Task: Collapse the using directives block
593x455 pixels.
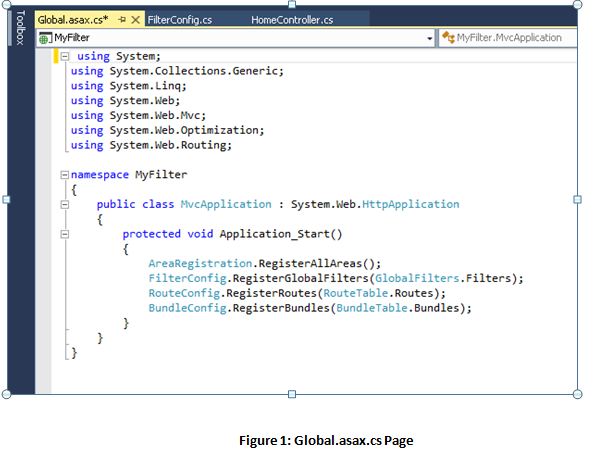Action: point(65,56)
